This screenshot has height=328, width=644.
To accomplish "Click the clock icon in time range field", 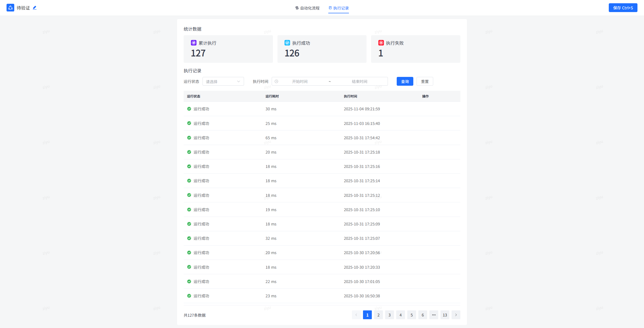I will [x=276, y=81].
